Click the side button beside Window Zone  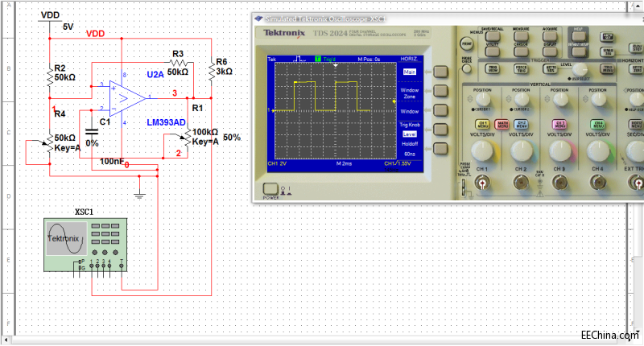[440, 91]
